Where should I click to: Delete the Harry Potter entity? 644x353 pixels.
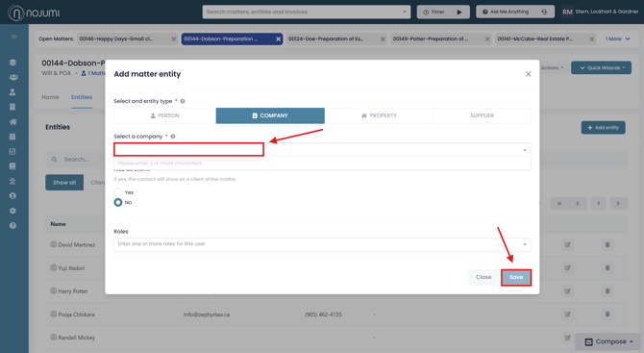[x=607, y=290]
